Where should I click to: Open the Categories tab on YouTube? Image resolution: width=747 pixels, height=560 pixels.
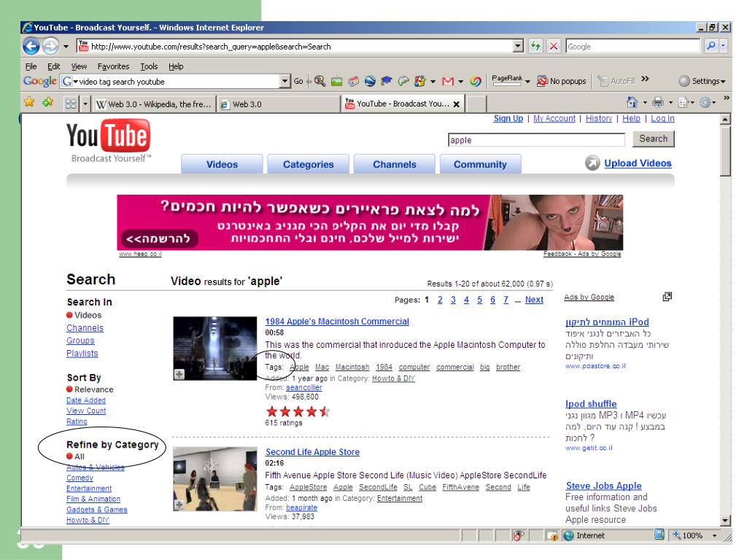[309, 164]
